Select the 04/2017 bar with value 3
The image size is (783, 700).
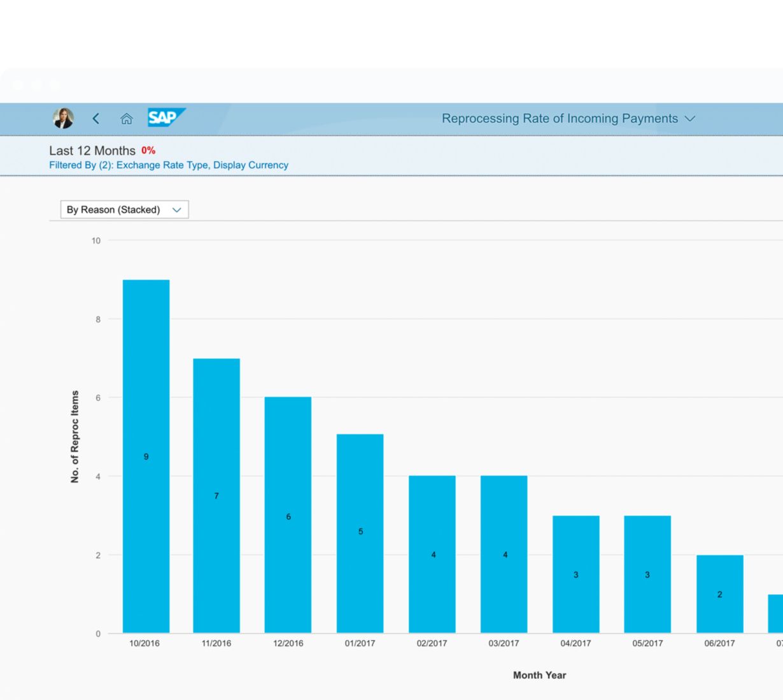(575, 574)
